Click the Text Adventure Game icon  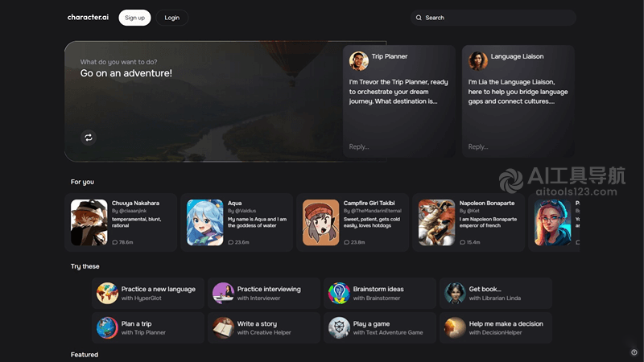[339, 327]
